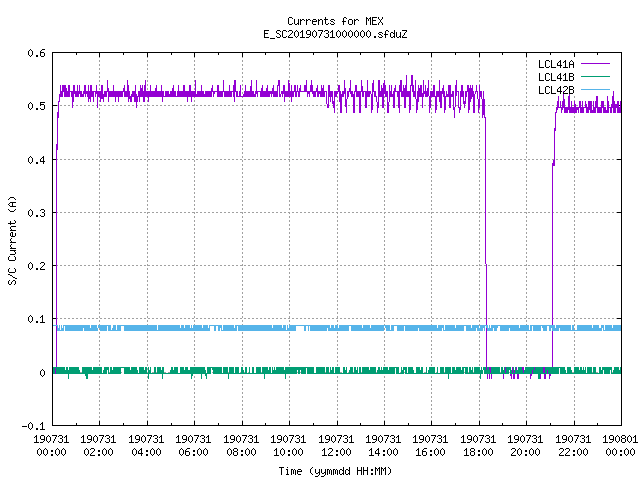Click the 190731 04:00 x-axis tick label

click(146, 446)
